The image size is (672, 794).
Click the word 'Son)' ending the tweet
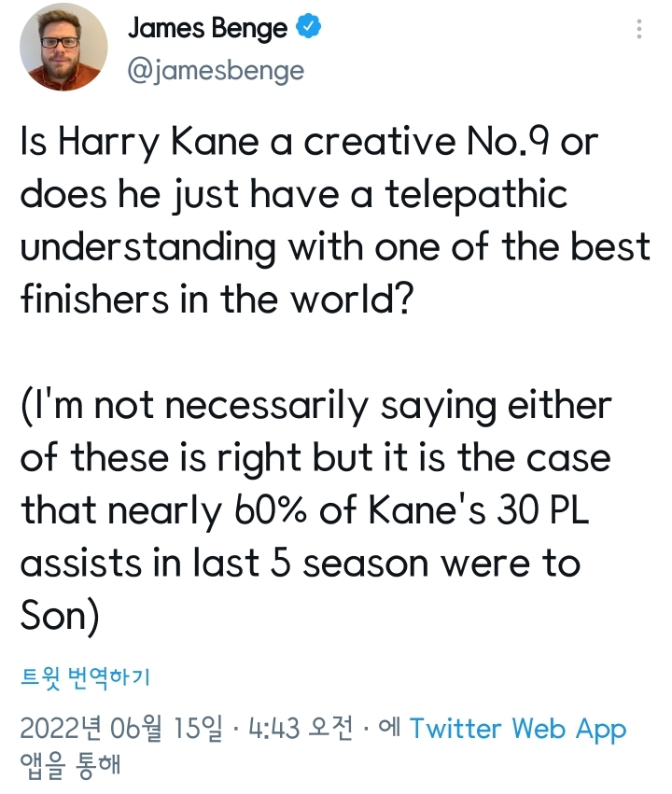click(60, 617)
